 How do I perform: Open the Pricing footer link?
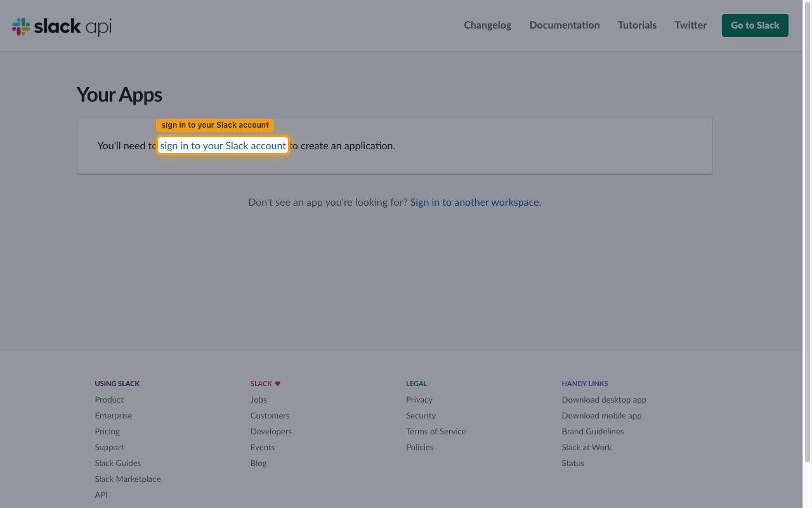click(107, 431)
